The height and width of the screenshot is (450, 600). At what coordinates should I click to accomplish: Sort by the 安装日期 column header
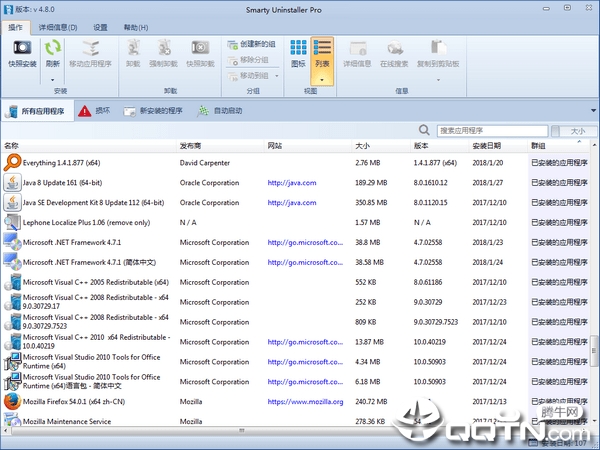[498, 146]
